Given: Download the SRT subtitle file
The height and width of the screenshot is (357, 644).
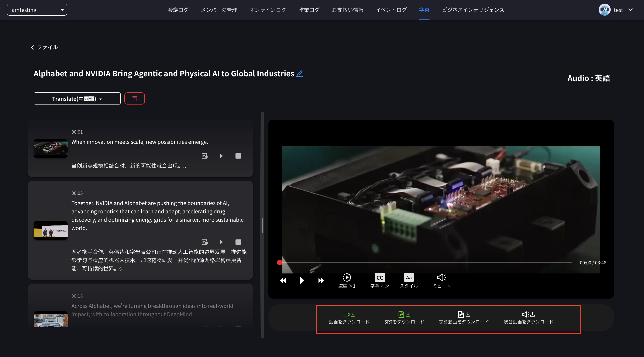Looking at the screenshot, I should click(404, 318).
